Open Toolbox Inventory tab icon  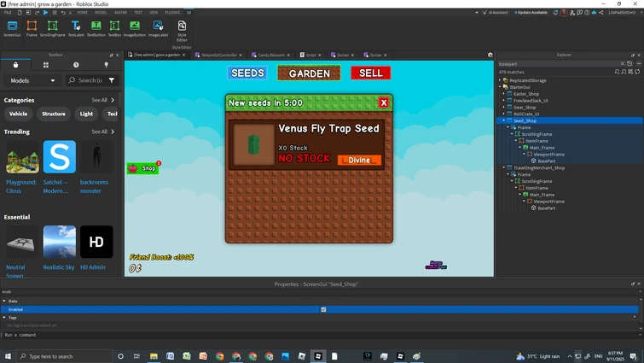[x=45, y=65]
